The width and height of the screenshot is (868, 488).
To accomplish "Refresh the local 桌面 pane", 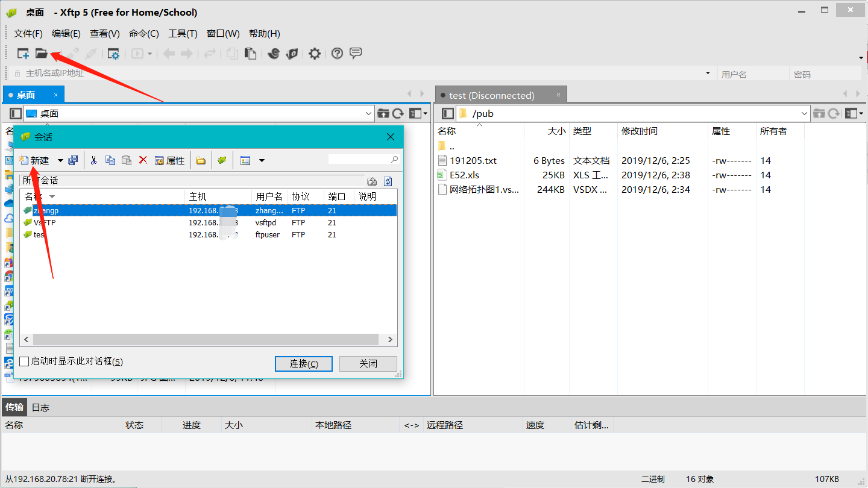I will pos(398,113).
